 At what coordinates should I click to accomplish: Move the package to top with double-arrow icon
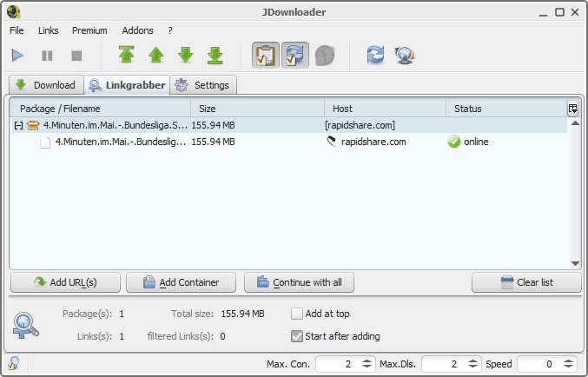tap(127, 56)
